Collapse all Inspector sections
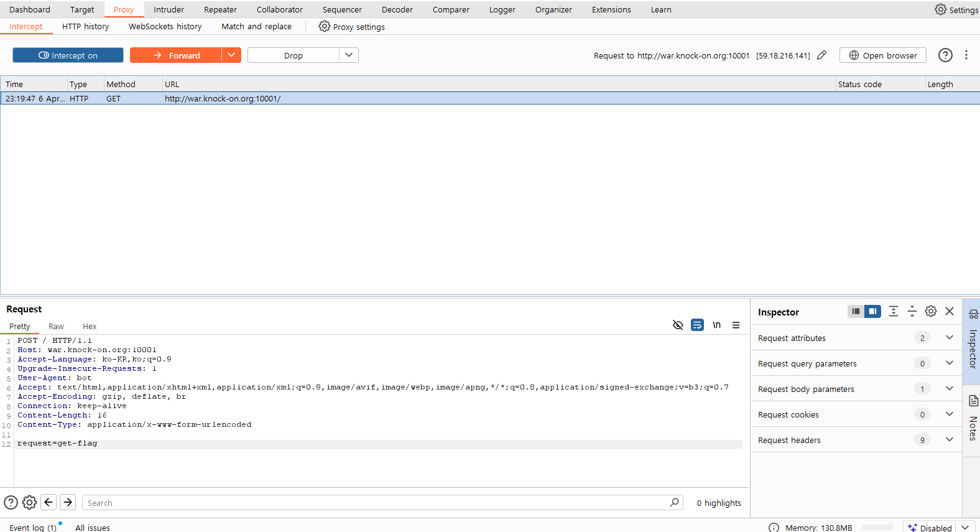 (x=912, y=311)
